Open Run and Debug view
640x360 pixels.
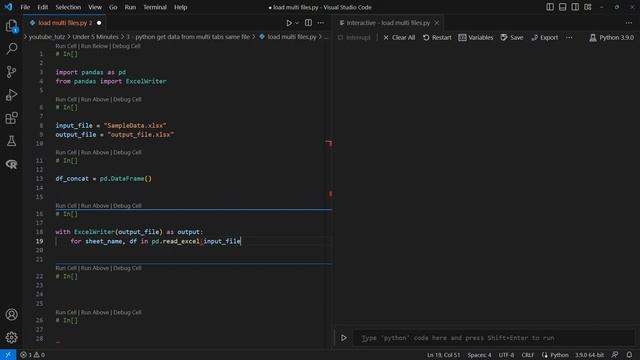tap(11, 95)
